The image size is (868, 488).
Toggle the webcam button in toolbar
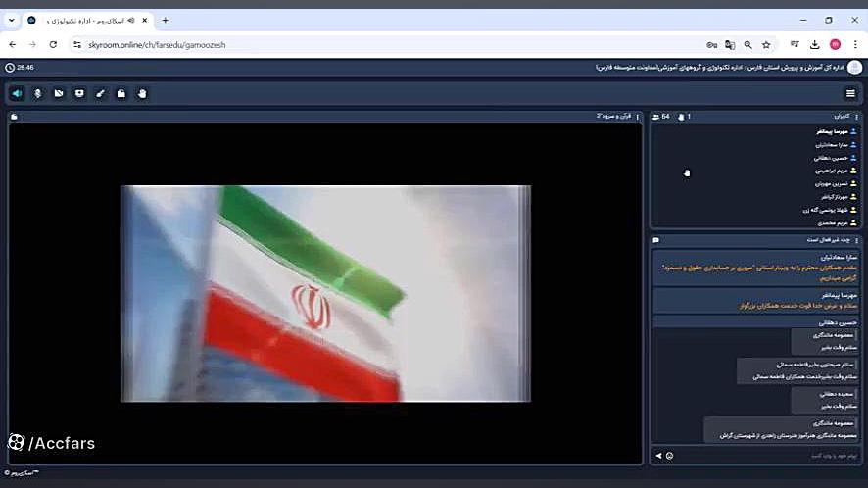(59, 94)
